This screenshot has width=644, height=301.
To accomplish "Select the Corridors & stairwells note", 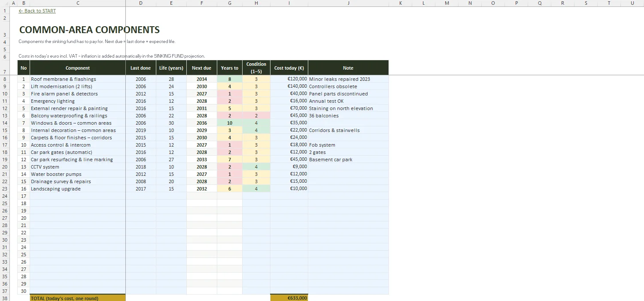I will 348,130.
